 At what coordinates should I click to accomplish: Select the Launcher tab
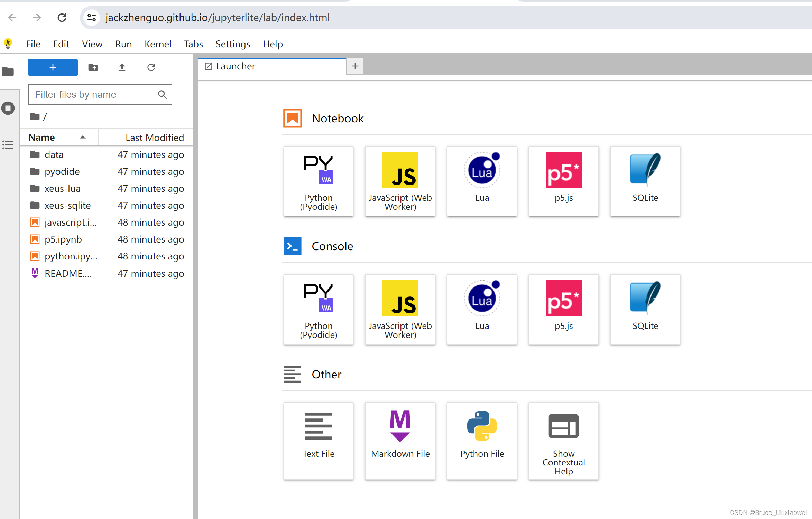click(272, 66)
